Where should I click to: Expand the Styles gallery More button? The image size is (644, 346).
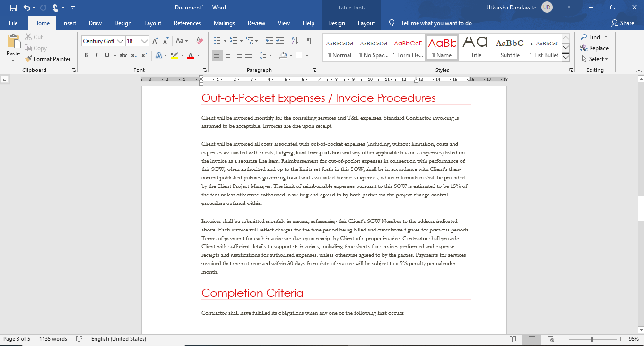[566, 57]
